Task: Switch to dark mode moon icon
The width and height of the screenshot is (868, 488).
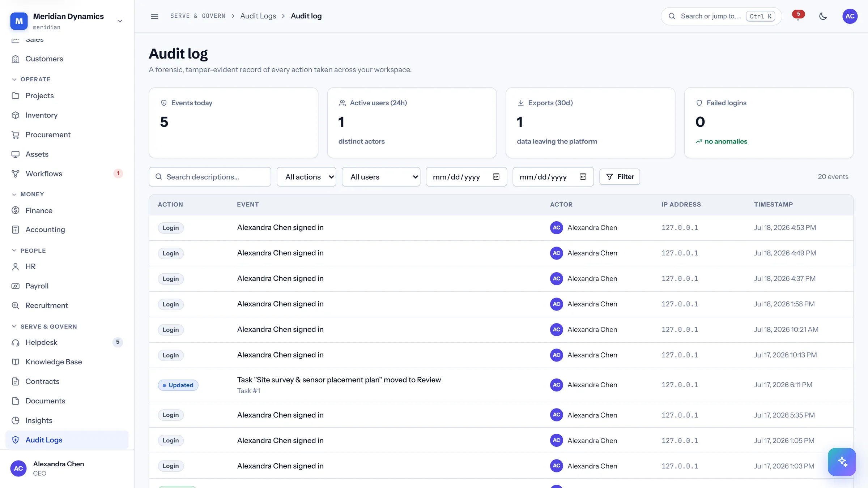Action: point(823,16)
